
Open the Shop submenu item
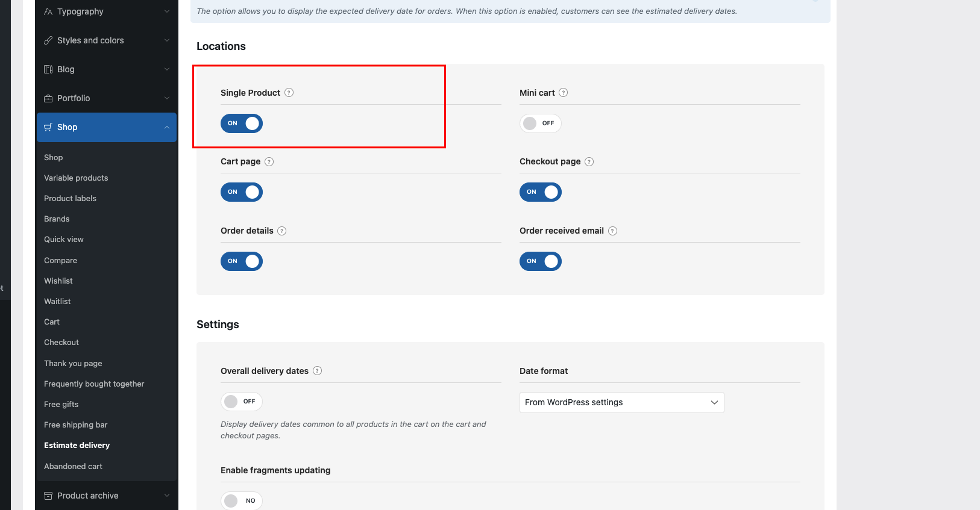point(54,157)
